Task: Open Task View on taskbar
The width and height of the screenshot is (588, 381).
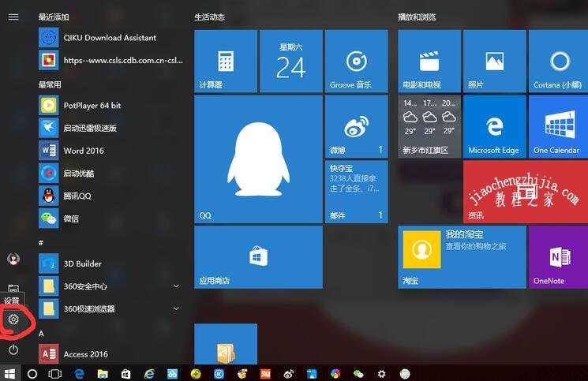Action: tap(55, 374)
